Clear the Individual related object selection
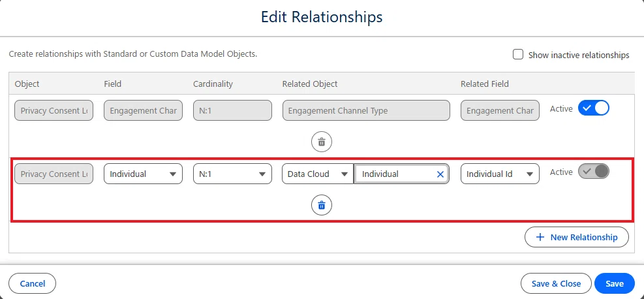The image size is (644, 299). coord(440,174)
